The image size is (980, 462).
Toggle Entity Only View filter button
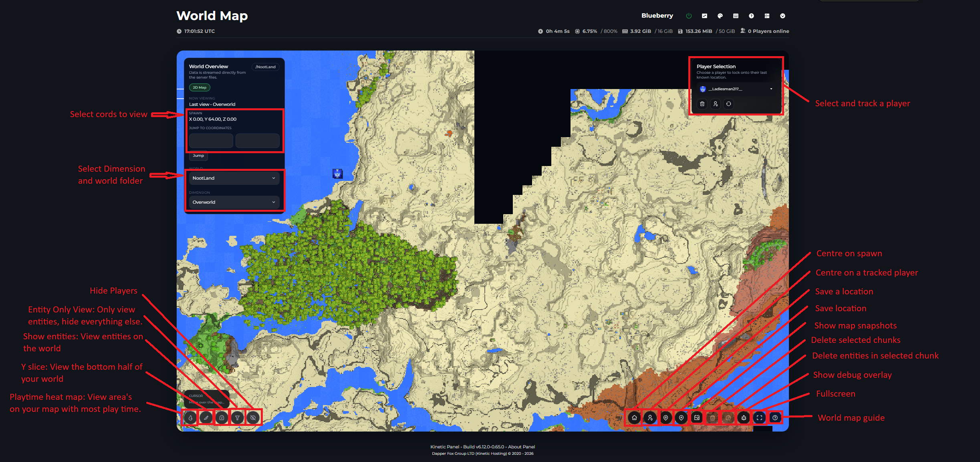(x=237, y=417)
